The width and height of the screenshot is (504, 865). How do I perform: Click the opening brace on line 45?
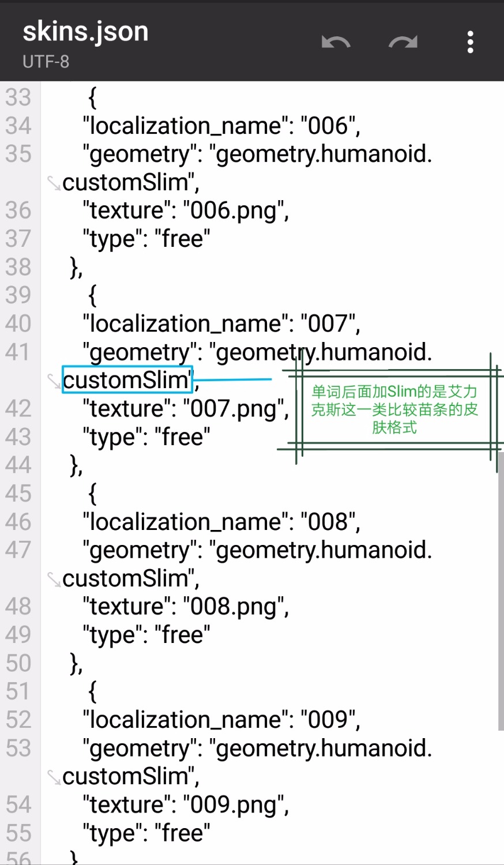92,494
